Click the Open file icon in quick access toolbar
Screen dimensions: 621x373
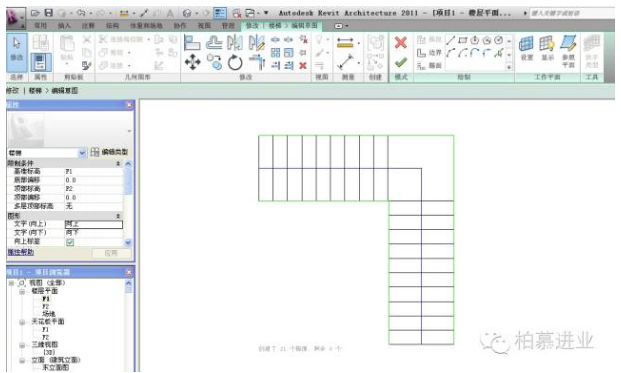click(35, 13)
